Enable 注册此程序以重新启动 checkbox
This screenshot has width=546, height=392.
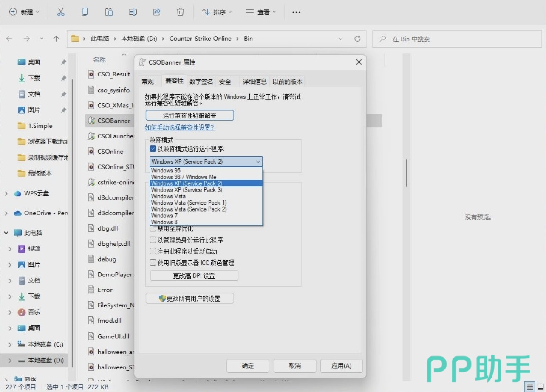click(x=153, y=251)
